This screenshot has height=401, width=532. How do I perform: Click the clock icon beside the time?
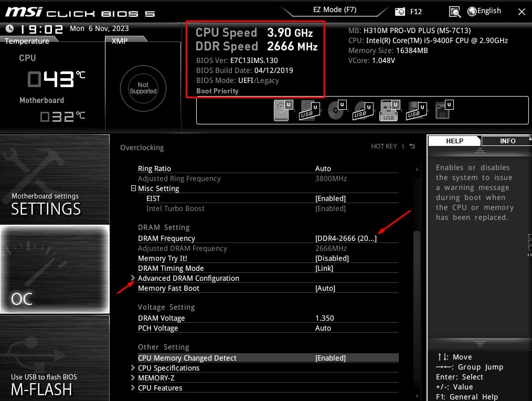click(10, 29)
